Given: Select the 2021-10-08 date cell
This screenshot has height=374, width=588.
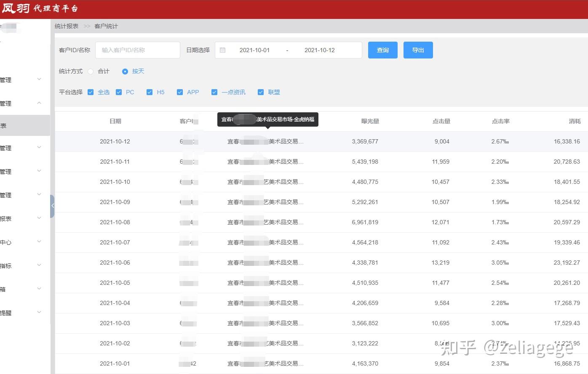Looking at the screenshot, I should tap(115, 222).
